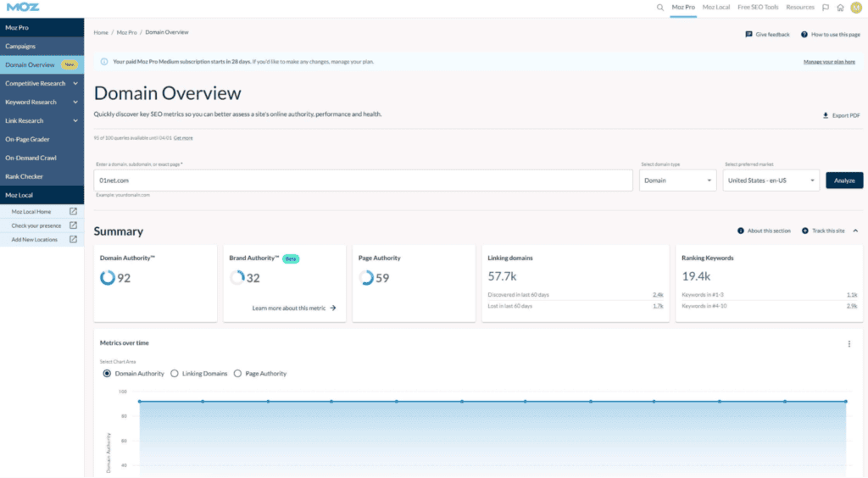Select Domain Authority chart radio button
This screenshot has height=478, width=868.
coord(107,374)
